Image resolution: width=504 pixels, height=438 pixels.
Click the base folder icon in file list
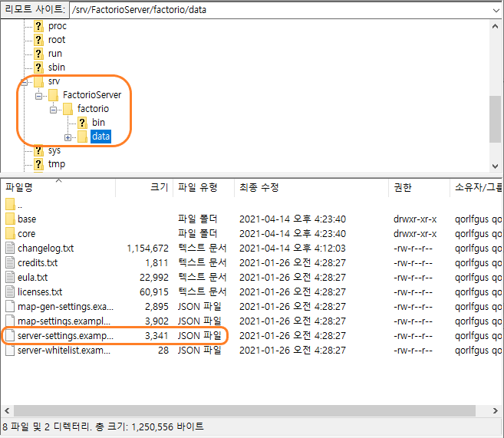click(10, 219)
